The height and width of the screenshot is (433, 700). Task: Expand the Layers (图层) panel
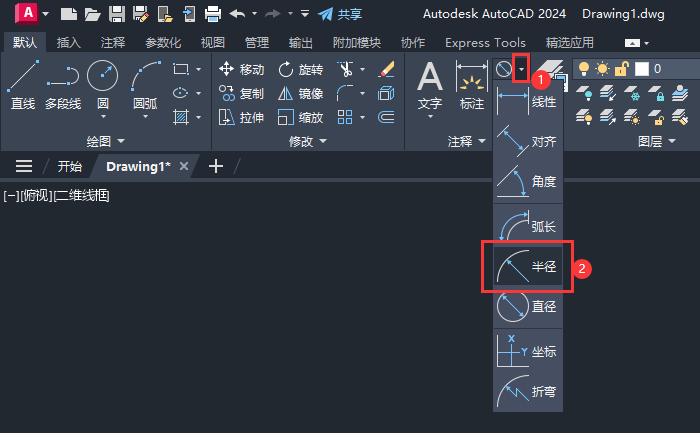(x=656, y=142)
